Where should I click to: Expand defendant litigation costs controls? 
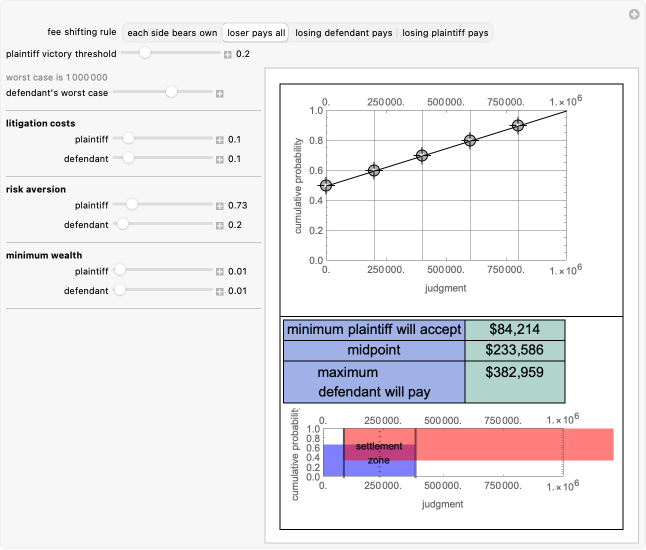pyautogui.click(x=219, y=159)
